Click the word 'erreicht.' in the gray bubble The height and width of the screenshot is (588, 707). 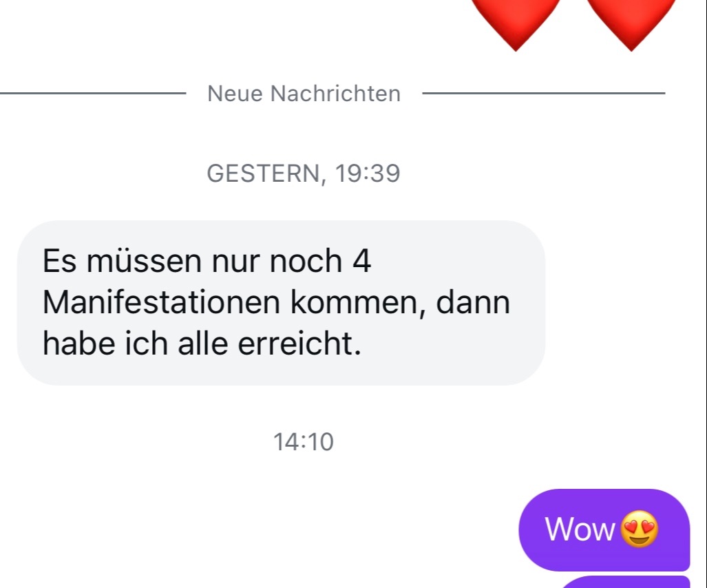click(x=299, y=344)
